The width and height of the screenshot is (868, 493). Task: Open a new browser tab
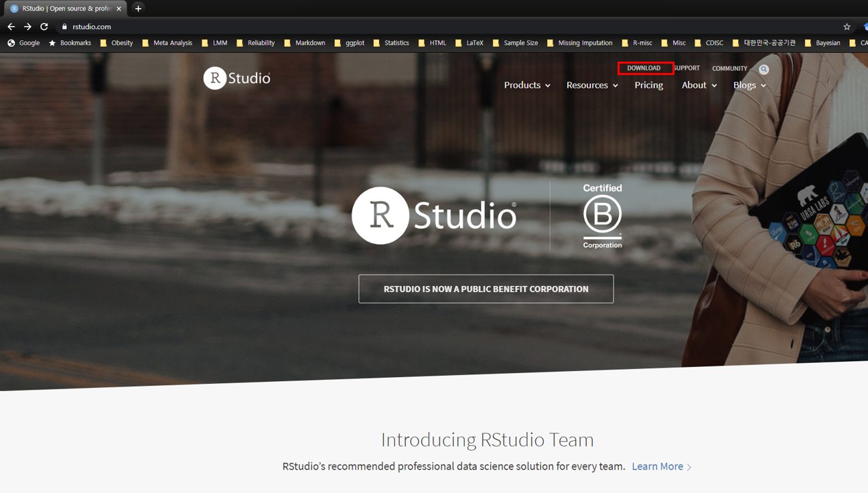click(138, 9)
